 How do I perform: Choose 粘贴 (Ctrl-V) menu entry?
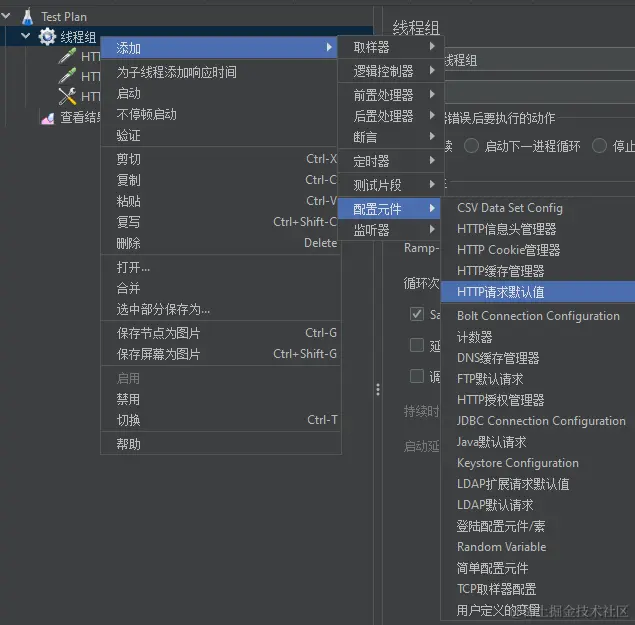click(x=219, y=201)
